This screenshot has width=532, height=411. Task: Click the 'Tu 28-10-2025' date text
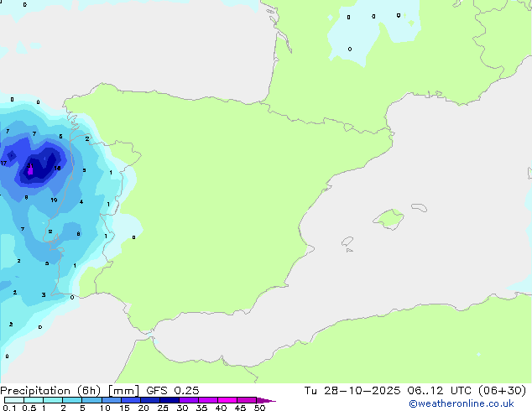(x=352, y=391)
